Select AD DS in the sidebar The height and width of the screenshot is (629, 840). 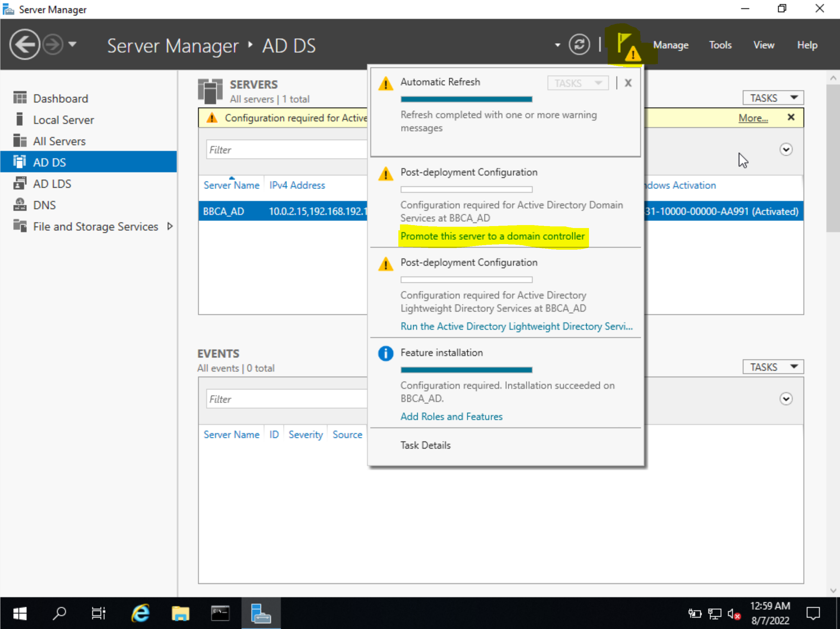(89, 162)
